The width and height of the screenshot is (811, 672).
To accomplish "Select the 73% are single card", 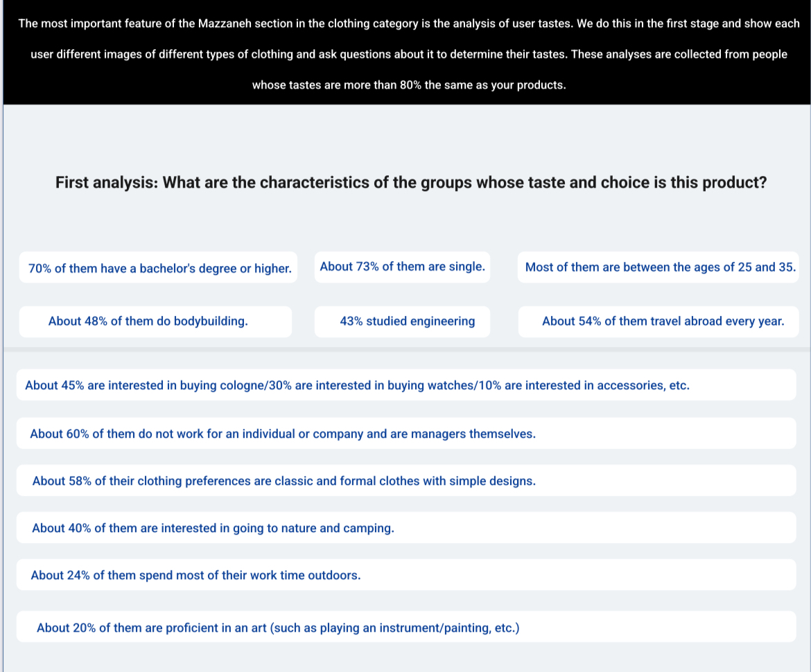I will [402, 267].
